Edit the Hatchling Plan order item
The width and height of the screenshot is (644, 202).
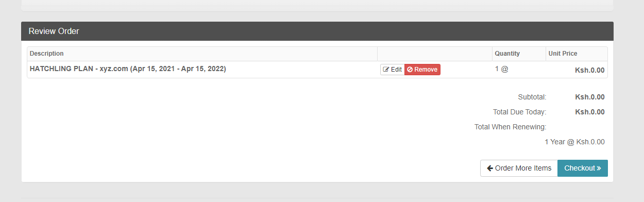393,70
